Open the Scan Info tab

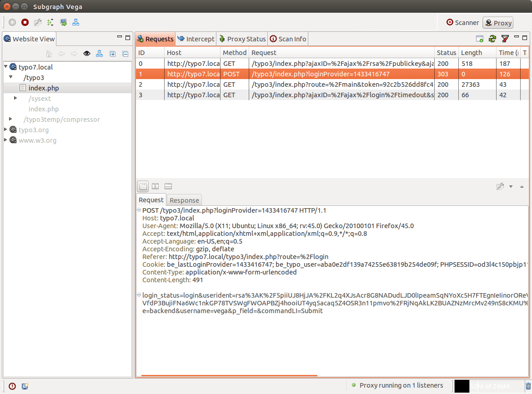pyautogui.click(x=288, y=39)
